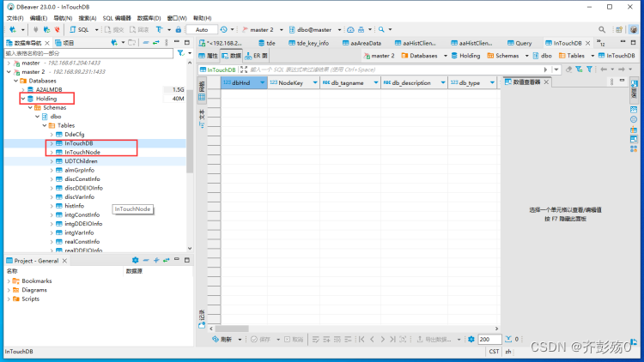
Task: Collapse the Tables folder in navigator
Action: pyautogui.click(x=45, y=125)
